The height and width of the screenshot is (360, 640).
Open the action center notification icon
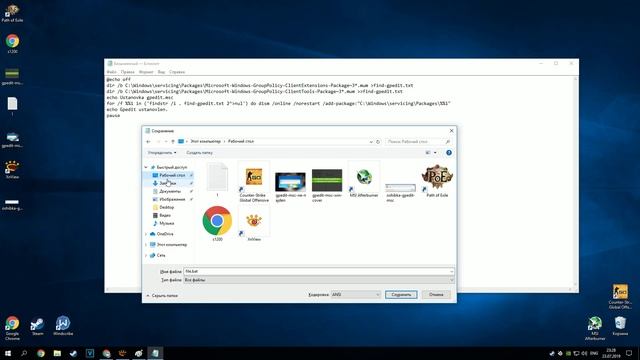(629, 353)
